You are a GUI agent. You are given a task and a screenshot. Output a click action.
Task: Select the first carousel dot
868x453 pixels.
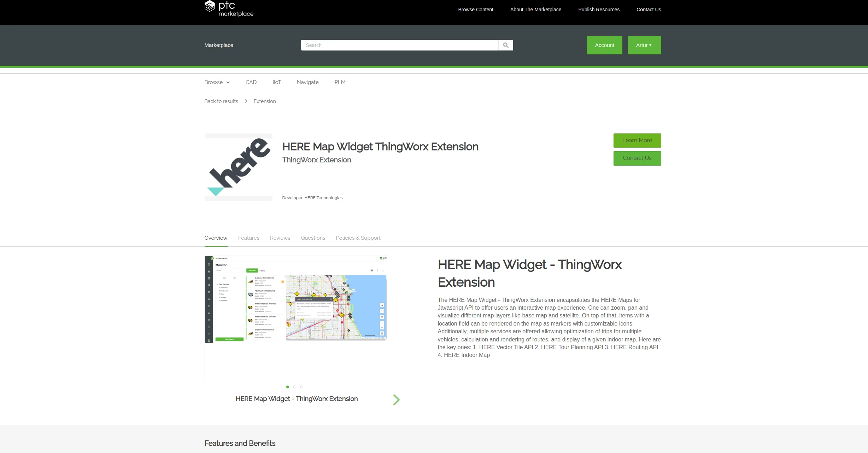point(288,387)
